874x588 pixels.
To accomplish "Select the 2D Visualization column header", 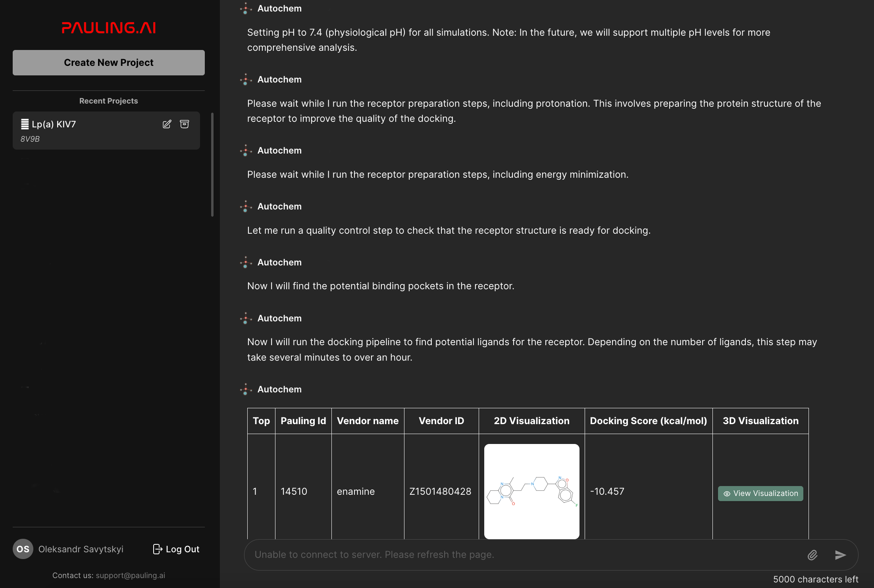I will 531,421.
